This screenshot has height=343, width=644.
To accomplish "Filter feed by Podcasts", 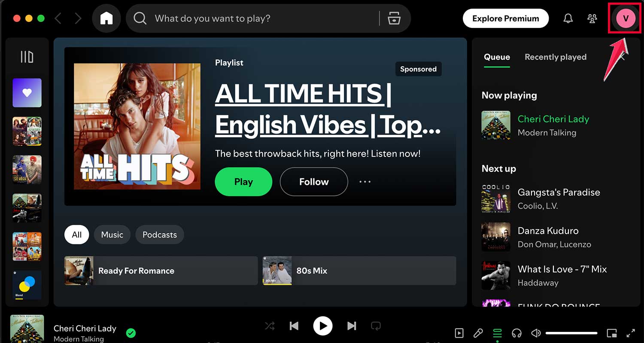I will [x=159, y=235].
